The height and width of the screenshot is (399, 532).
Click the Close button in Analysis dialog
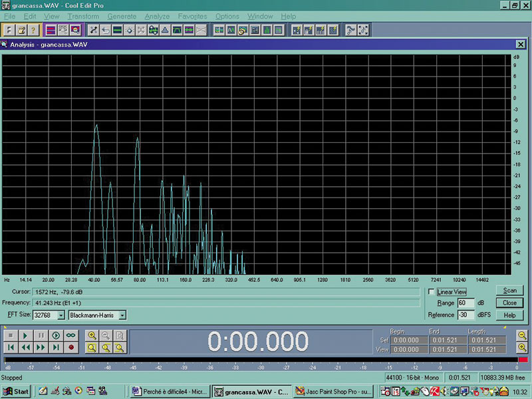509,303
